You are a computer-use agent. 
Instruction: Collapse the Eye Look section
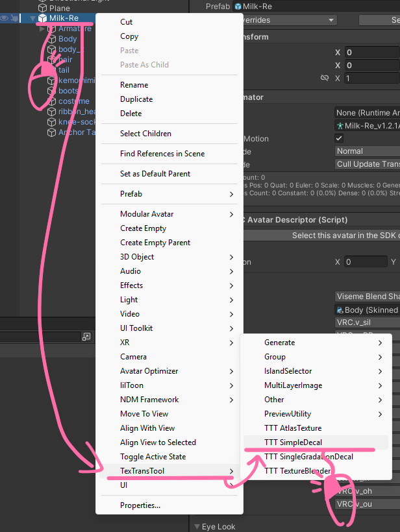197,527
